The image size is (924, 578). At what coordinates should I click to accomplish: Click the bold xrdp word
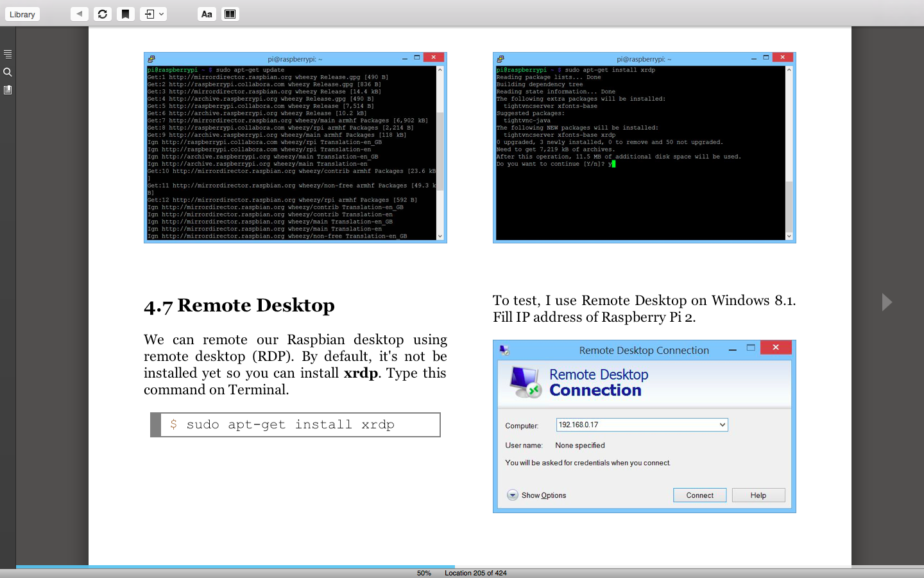tap(361, 373)
